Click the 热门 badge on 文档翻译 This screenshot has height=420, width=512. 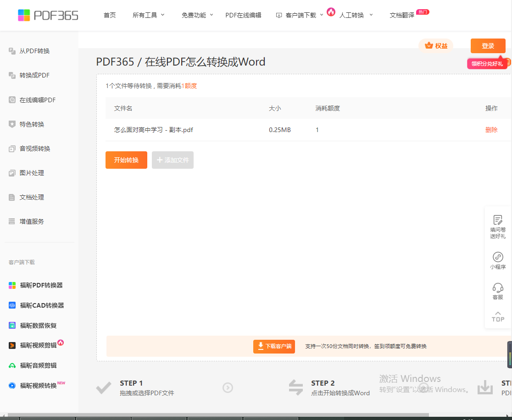423,12
